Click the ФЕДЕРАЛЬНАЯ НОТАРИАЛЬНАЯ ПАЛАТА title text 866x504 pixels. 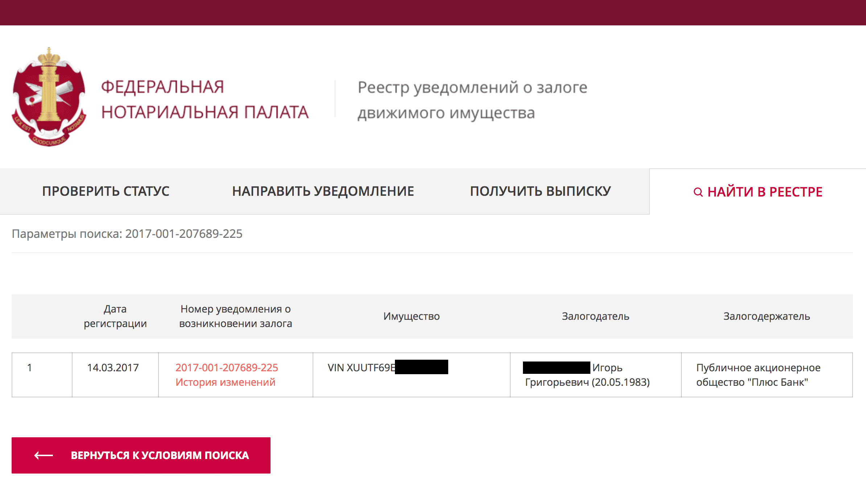205,99
